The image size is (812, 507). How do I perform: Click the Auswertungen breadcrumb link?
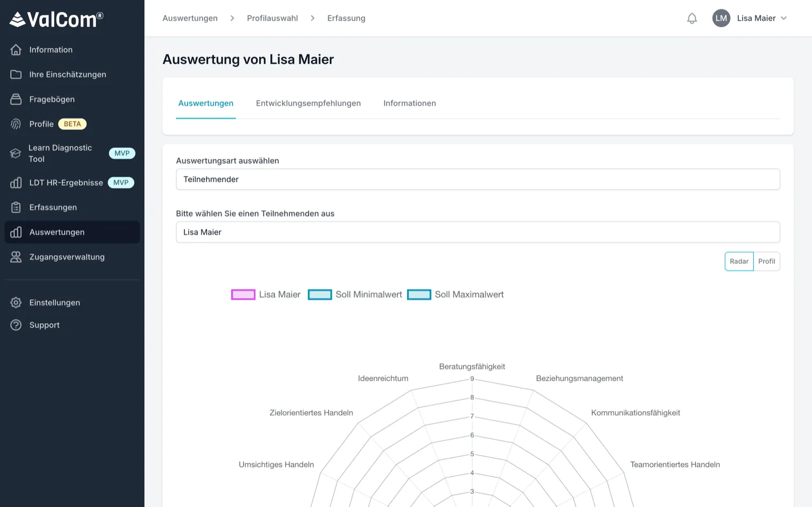coord(190,18)
